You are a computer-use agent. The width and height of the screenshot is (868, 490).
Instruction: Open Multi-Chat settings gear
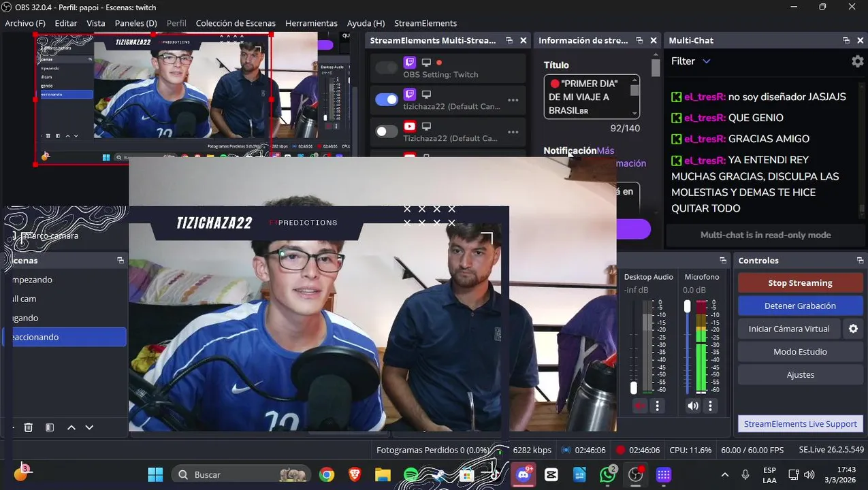857,61
